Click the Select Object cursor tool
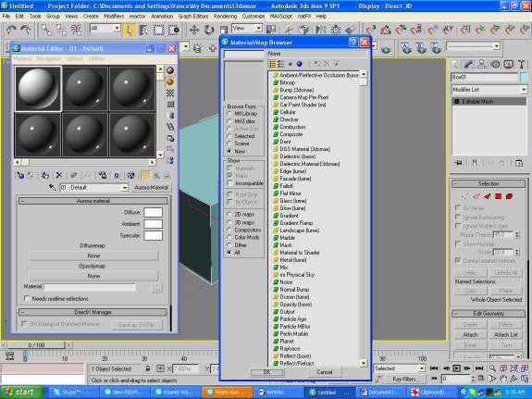 point(129,31)
